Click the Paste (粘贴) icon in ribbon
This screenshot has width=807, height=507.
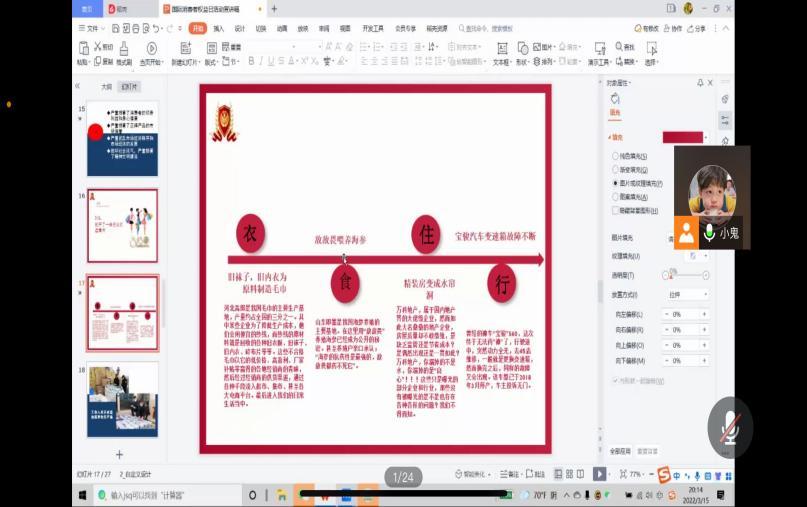click(82, 48)
